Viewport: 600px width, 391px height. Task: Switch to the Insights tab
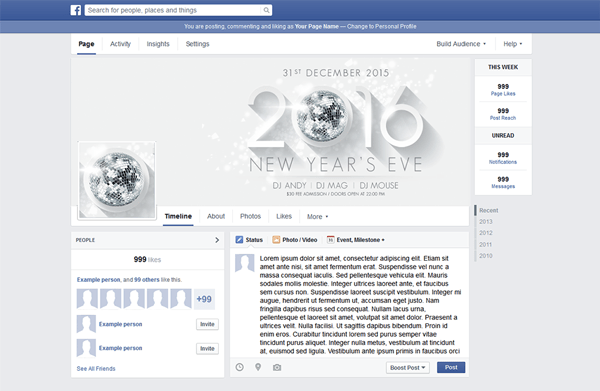click(x=158, y=44)
